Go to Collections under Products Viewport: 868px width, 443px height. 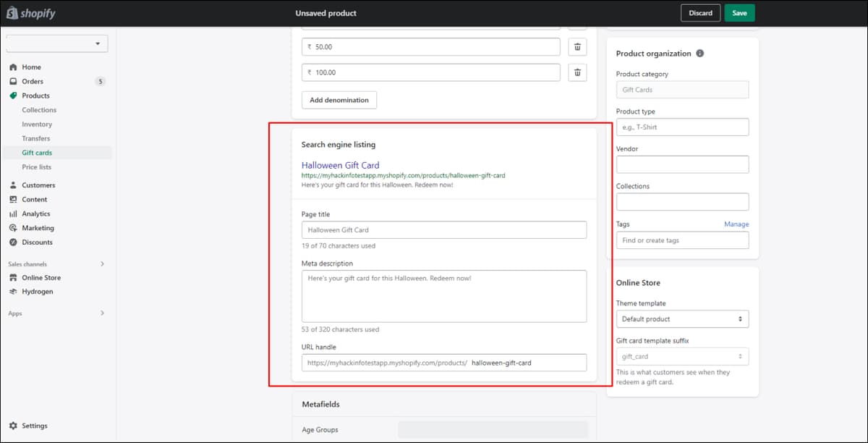click(x=39, y=110)
